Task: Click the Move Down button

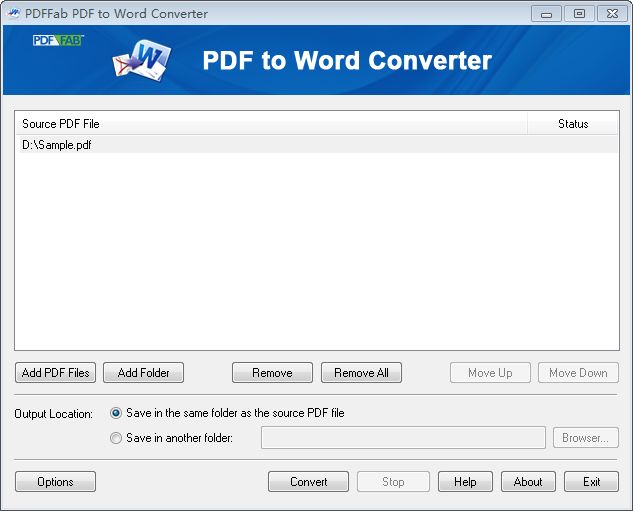Action: click(x=578, y=373)
